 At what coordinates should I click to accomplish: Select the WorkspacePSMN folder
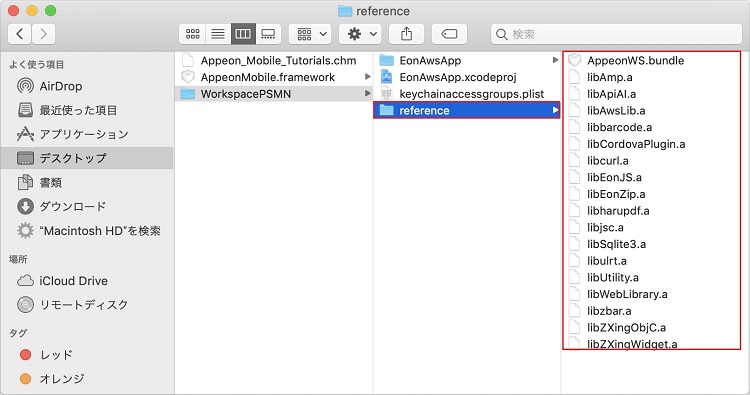(274, 94)
